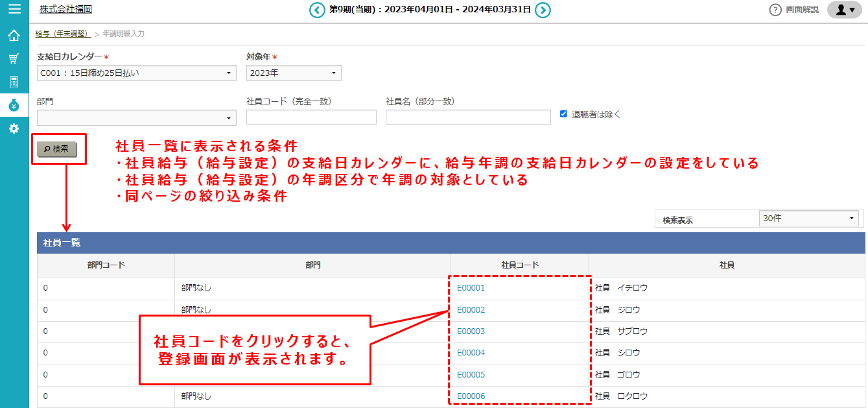Go to the home dashboard icon
The image size is (868, 408).
(14, 36)
